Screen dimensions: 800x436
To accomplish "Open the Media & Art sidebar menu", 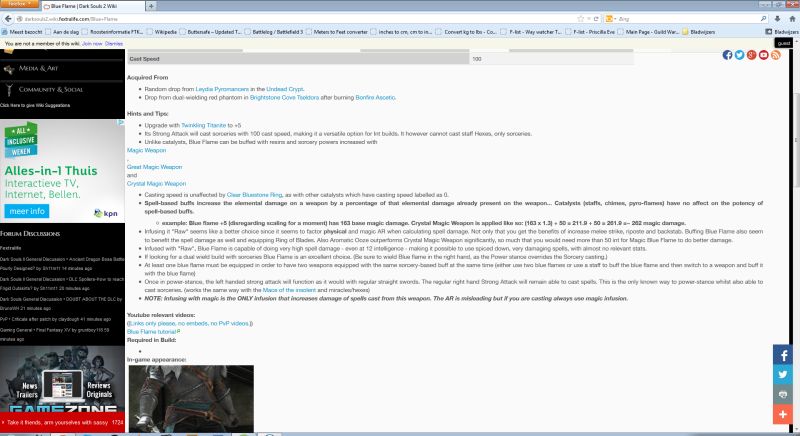I will click(38, 68).
